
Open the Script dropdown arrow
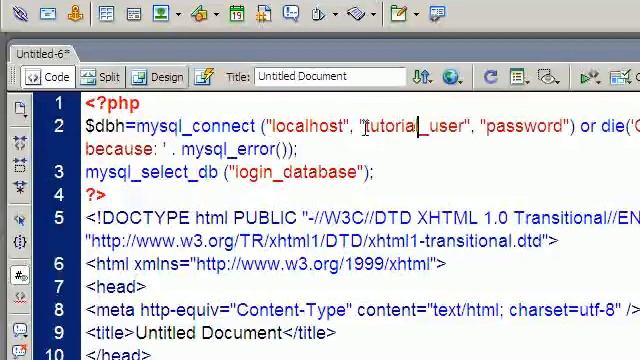click(373, 14)
